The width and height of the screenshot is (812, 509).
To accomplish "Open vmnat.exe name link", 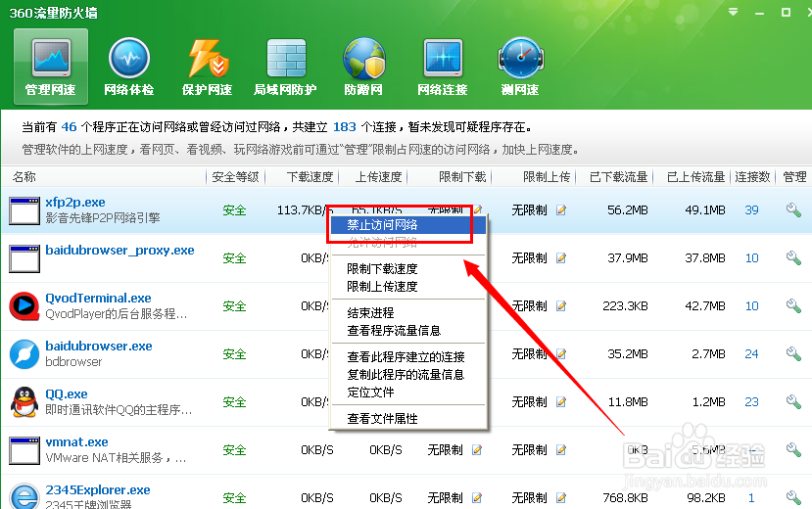I will tap(76, 442).
